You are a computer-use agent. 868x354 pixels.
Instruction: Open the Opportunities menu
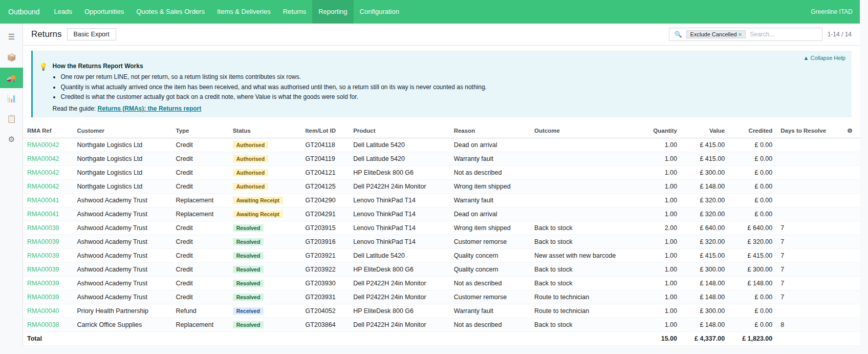click(104, 12)
